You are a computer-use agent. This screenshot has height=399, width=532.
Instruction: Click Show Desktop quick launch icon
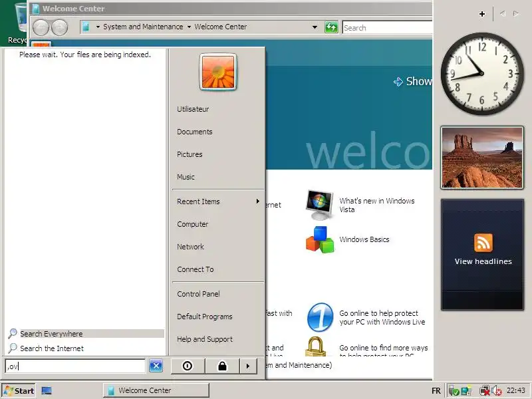click(47, 390)
